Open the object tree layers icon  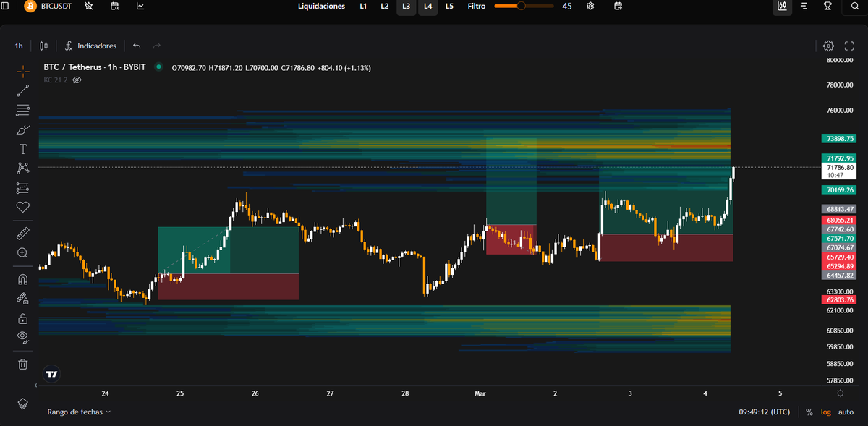[x=23, y=403]
